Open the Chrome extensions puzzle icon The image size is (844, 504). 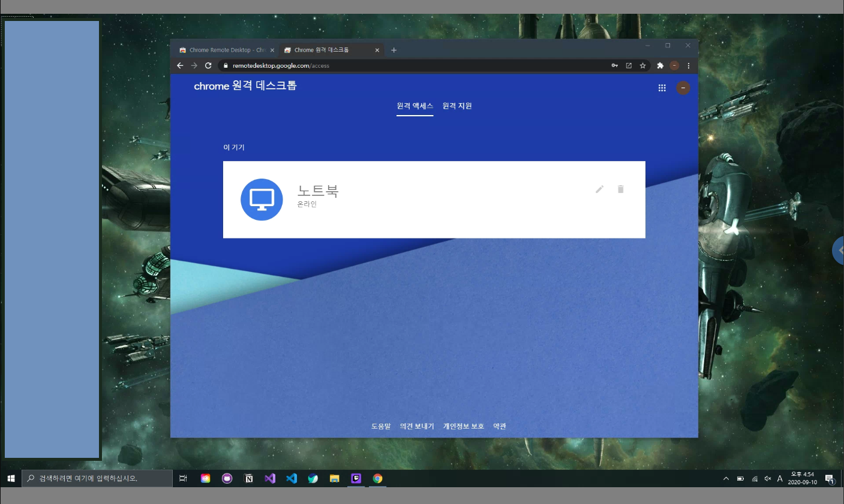pyautogui.click(x=659, y=65)
